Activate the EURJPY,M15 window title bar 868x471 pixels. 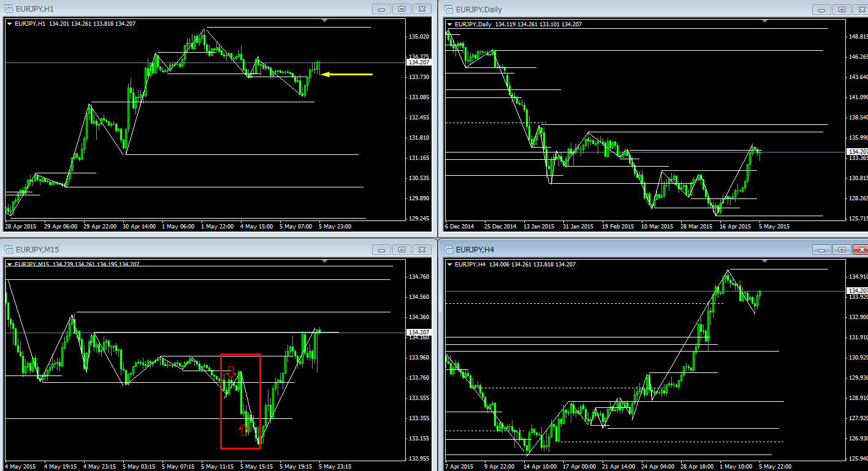[x=184, y=249]
